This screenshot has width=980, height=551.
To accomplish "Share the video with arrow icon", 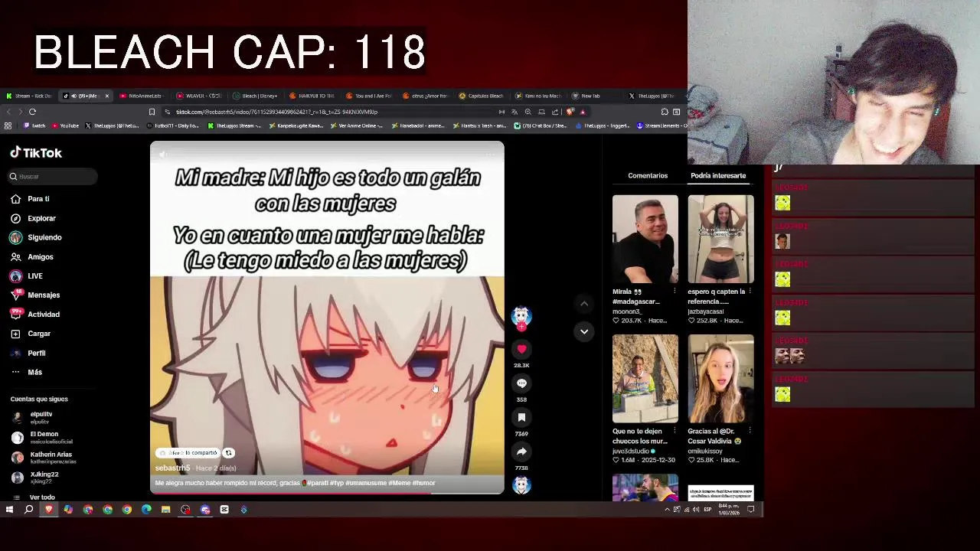I will point(521,452).
